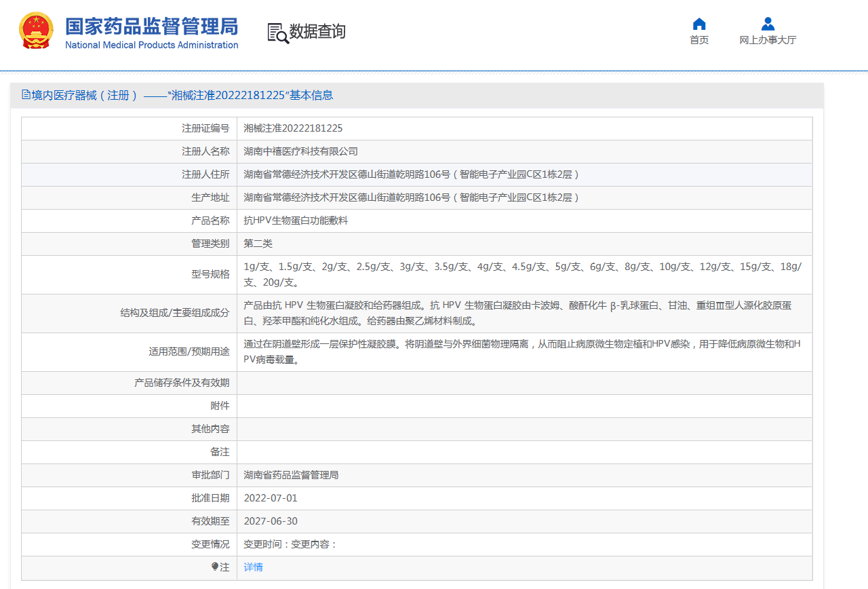
Task: Click the 数据查询 text label
Action: coord(316,31)
